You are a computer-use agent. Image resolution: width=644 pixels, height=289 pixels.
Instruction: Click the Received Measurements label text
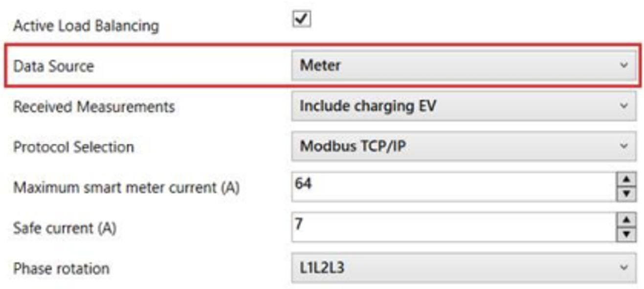point(94,107)
